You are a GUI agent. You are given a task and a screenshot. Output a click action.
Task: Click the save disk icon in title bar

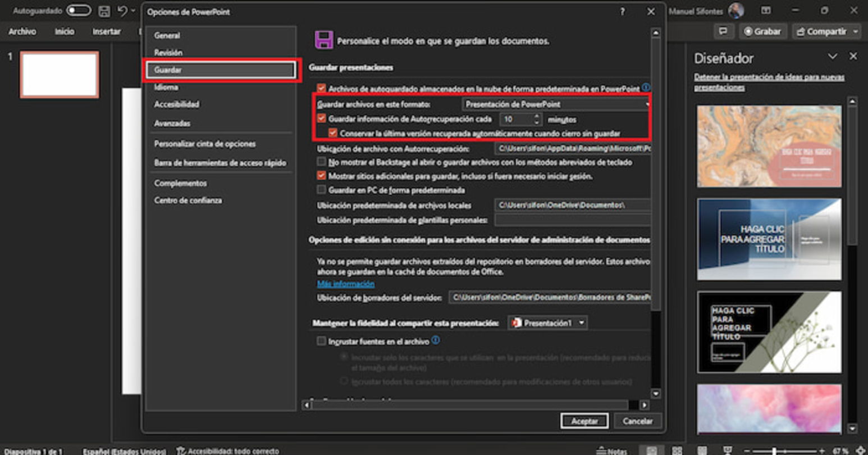tap(104, 11)
